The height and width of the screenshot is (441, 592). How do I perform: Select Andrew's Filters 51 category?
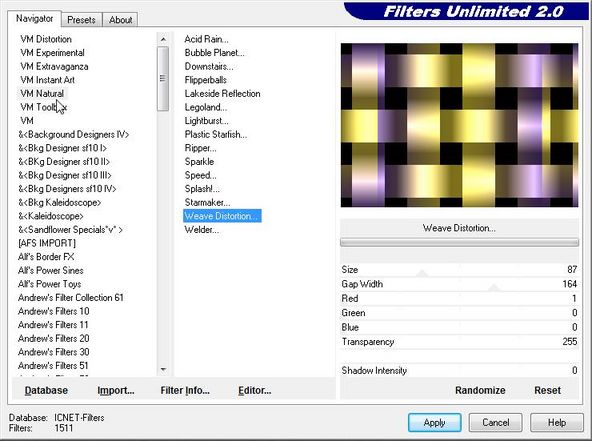click(53, 365)
